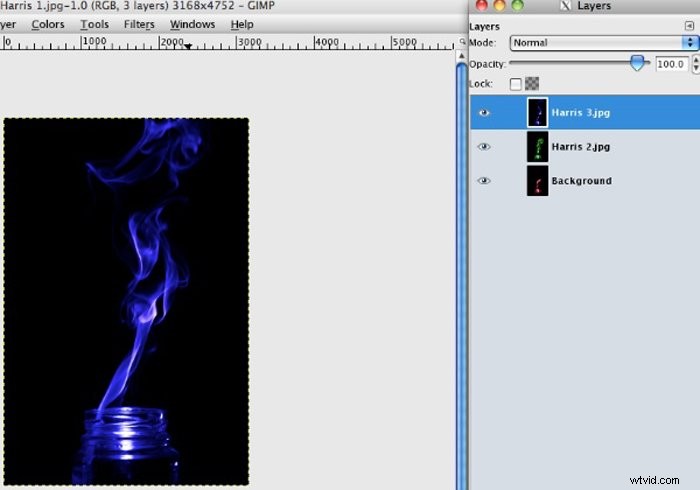The height and width of the screenshot is (490, 700).
Task: Click the Opacity slider handle
Action: pos(636,63)
